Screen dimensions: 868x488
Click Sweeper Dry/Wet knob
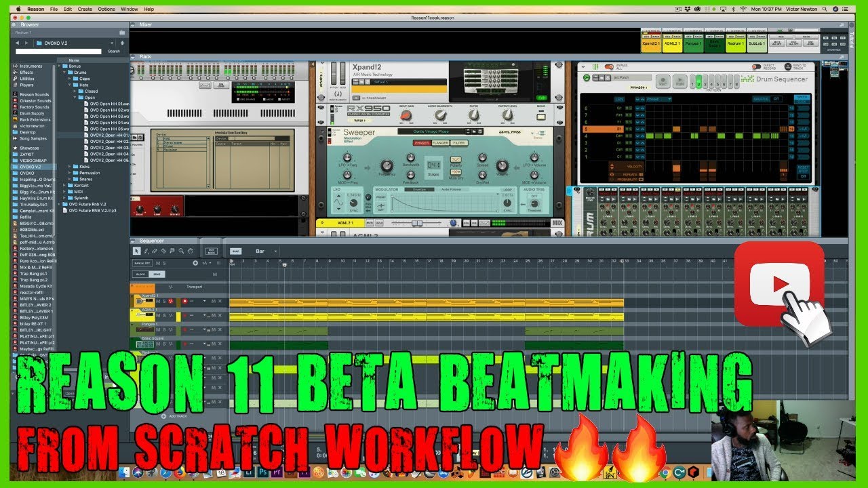tap(482, 175)
